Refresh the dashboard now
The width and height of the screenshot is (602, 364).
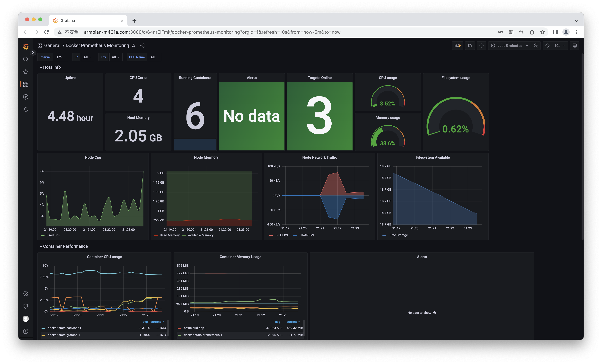pyautogui.click(x=547, y=46)
